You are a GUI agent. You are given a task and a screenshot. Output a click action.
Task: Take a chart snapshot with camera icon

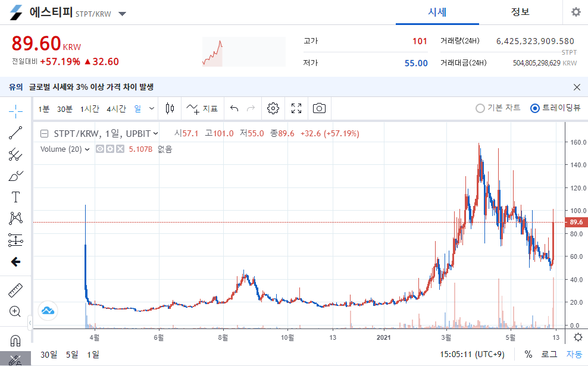pyautogui.click(x=319, y=109)
